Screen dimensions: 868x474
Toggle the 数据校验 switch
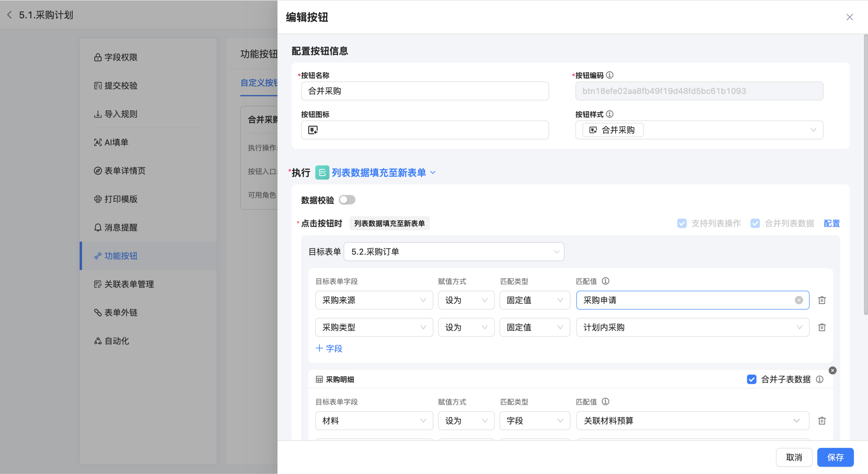coord(347,200)
